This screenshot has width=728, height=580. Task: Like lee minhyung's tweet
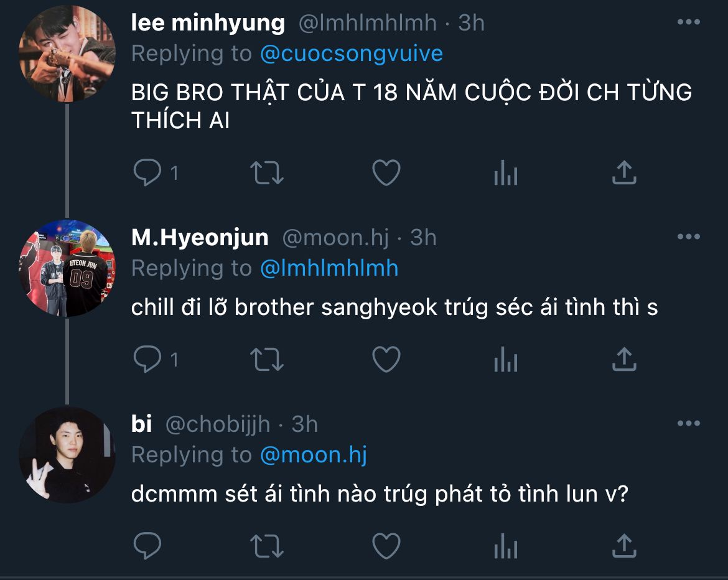click(x=386, y=173)
